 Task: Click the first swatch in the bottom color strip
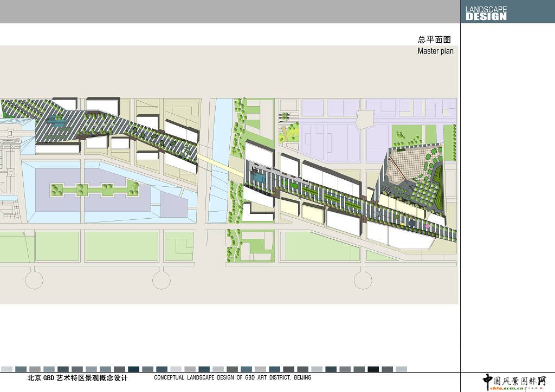[x=7, y=369]
